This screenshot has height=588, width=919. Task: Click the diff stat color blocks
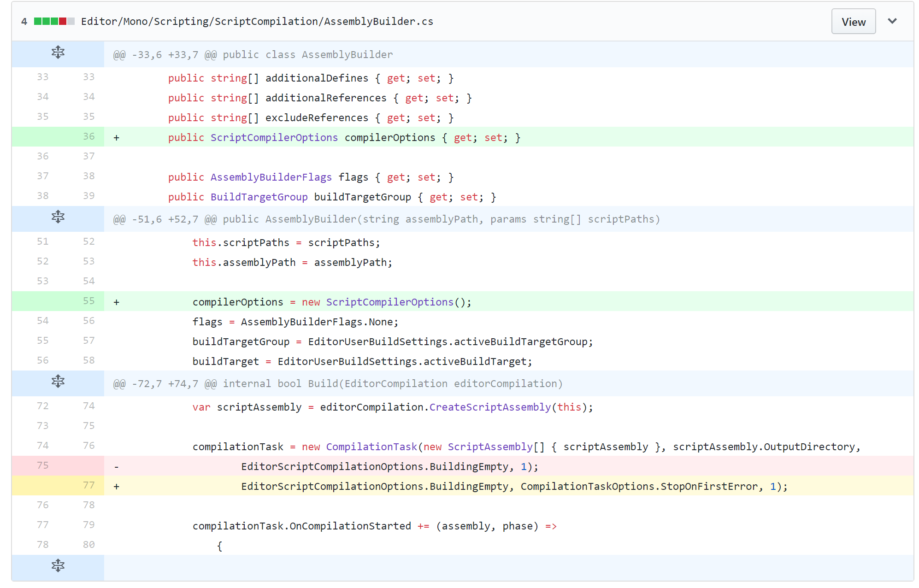54,22
